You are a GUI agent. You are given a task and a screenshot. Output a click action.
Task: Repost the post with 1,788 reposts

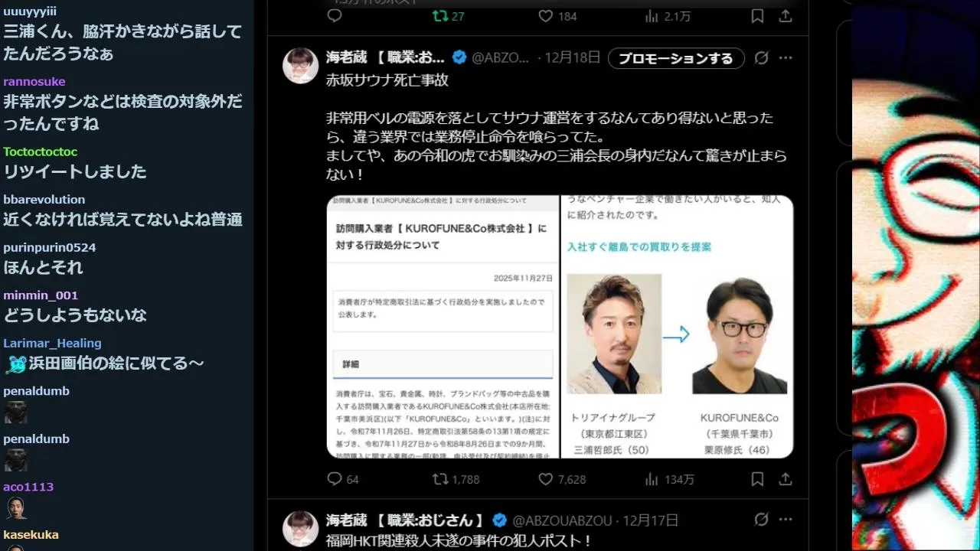[456, 479]
